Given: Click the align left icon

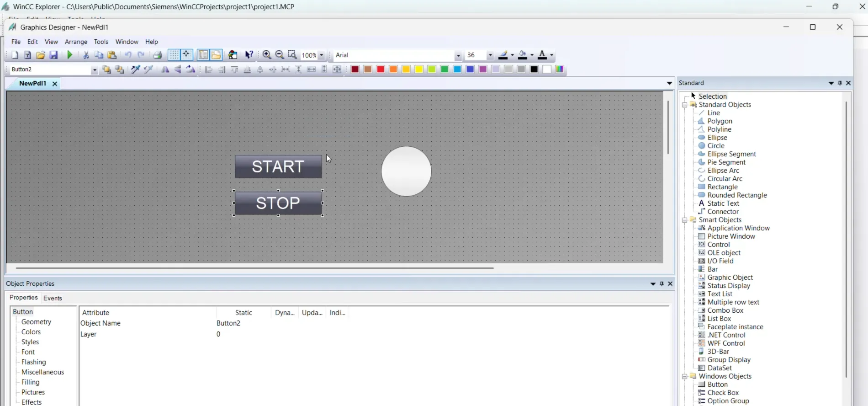Looking at the screenshot, I should pos(209,69).
